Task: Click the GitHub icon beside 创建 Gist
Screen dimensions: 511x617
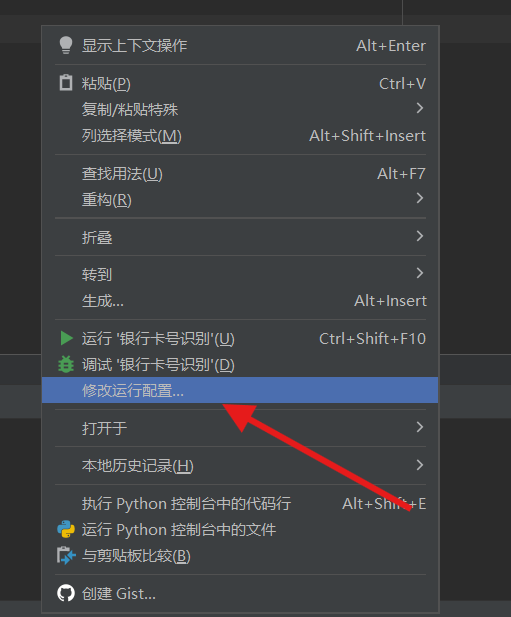Action: click(66, 593)
